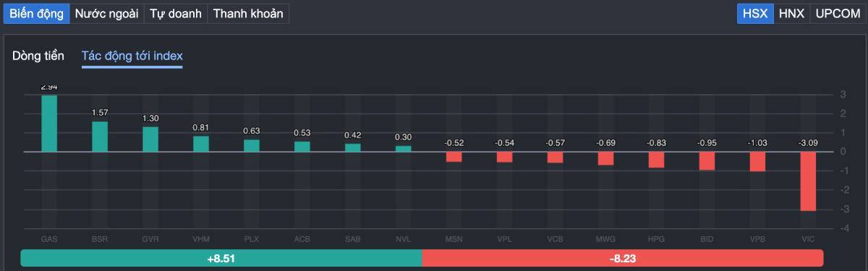
Task: Click the VIC ticker label
Action: 809,238
